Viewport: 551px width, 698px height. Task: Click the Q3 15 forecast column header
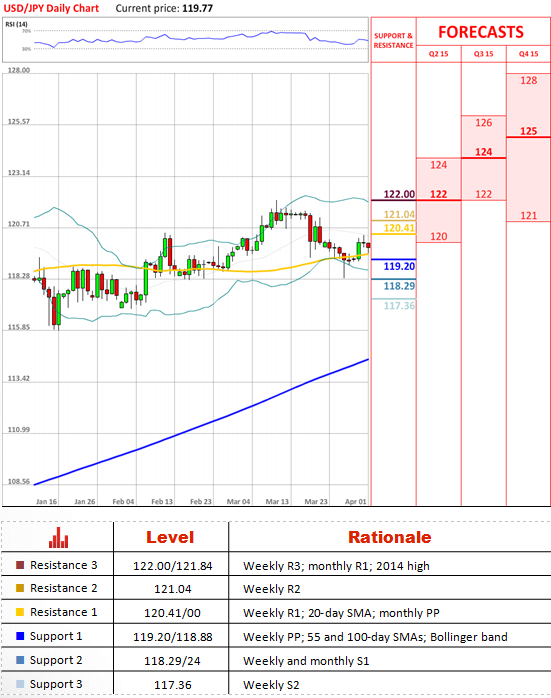(x=483, y=54)
